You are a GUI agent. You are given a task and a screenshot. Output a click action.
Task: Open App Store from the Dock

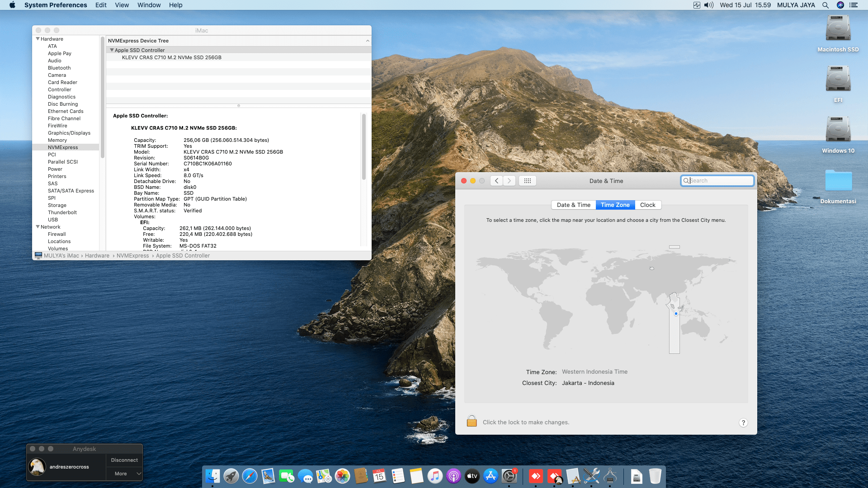click(x=491, y=476)
